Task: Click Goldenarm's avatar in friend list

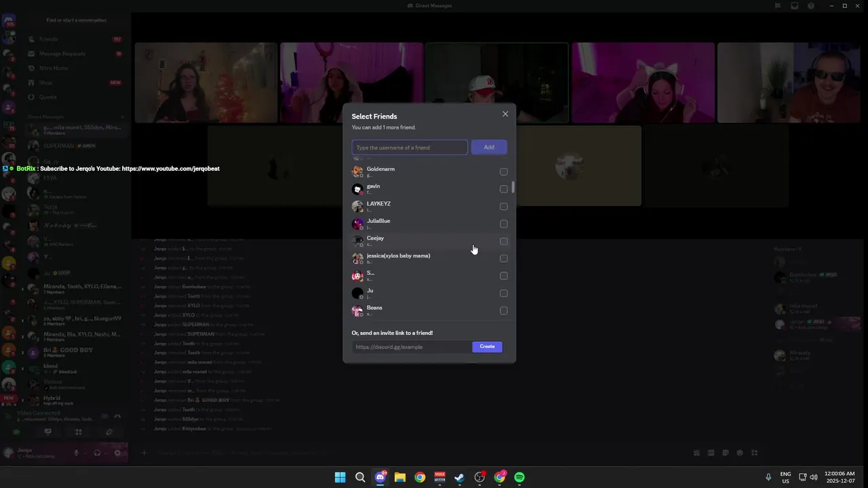Action: point(357,171)
